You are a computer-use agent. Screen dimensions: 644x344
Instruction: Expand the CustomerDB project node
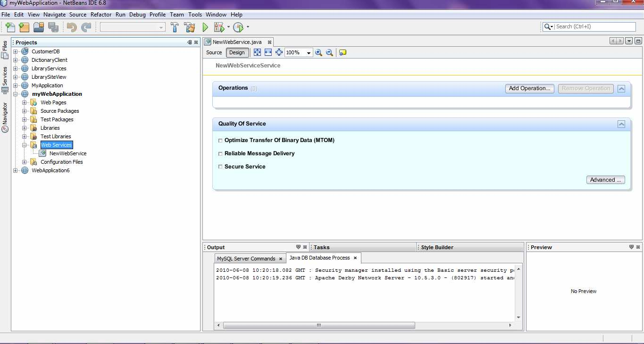click(x=16, y=51)
